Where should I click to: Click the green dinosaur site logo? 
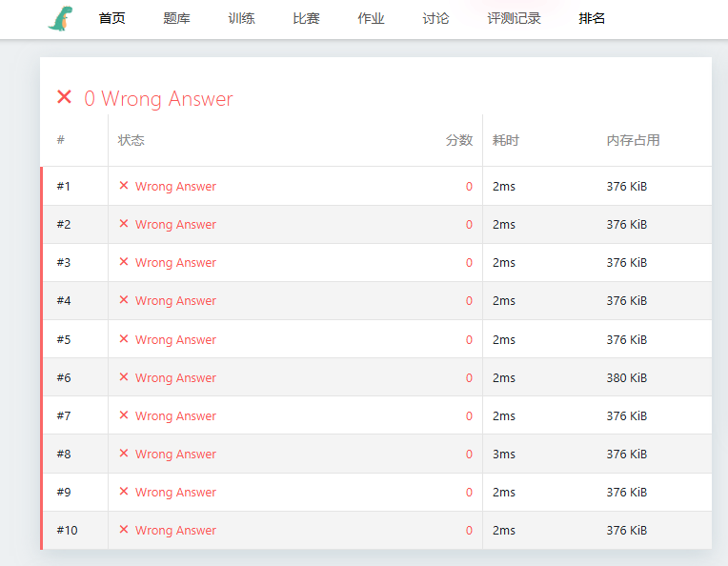point(59,18)
